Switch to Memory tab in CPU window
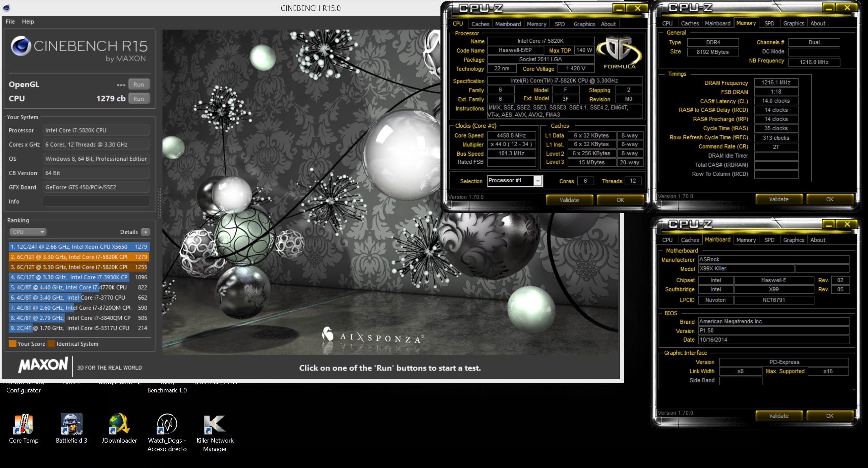 click(x=536, y=24)
